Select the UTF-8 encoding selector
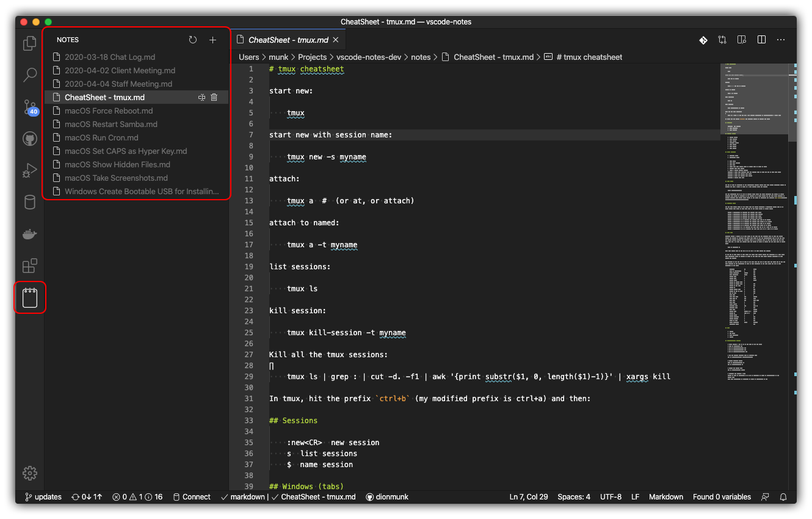This screenshot has width=812, height=519. pos(611,497)
